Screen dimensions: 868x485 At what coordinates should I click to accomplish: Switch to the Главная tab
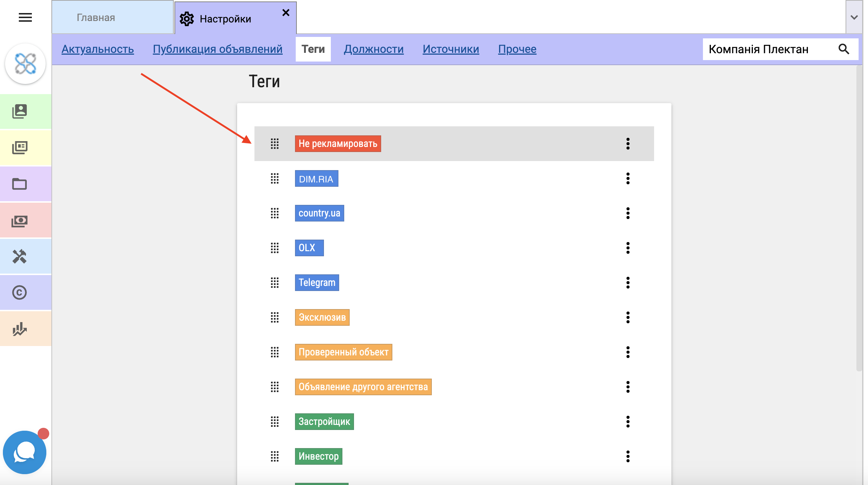coord(113,17)
